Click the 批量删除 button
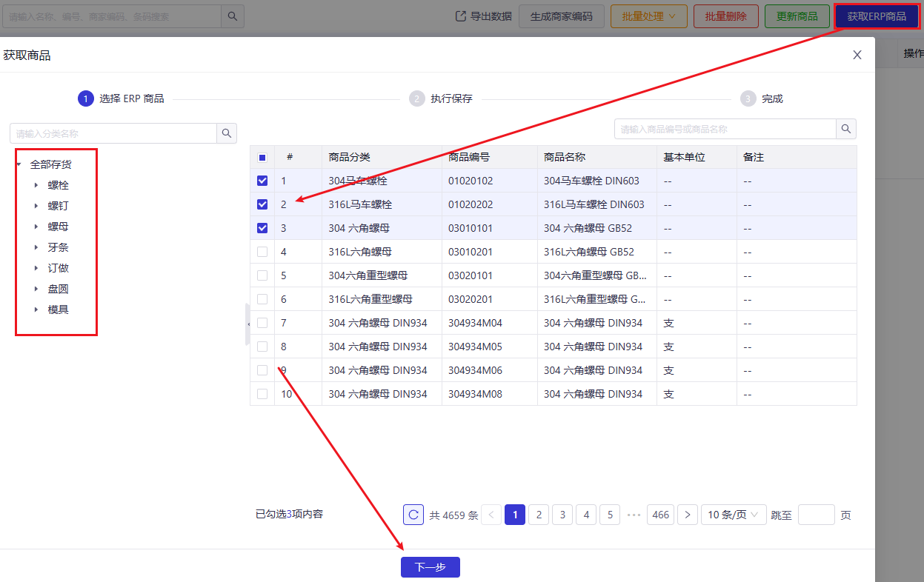The width and height of the screenshot is (924, 582). click(x=726, y=16)
